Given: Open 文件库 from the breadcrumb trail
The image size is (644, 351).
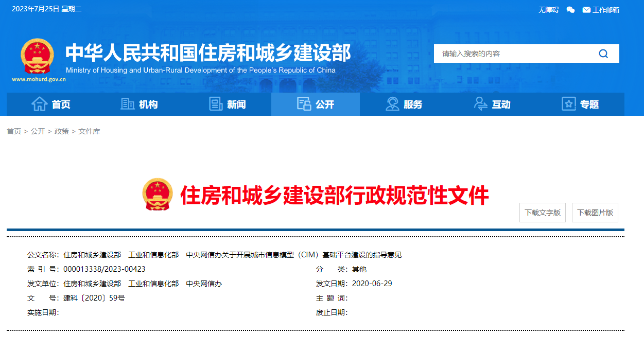Looking at the screenshot, I should click(89, 131).
